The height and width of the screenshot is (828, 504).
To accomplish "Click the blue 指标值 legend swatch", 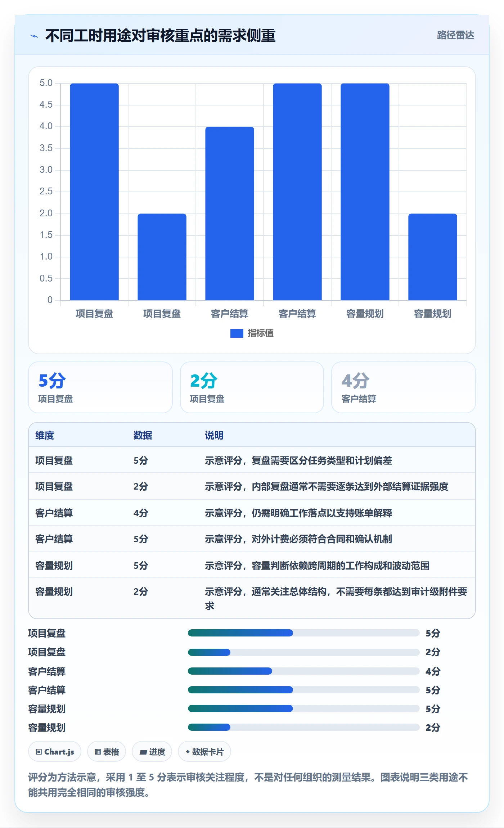I will pos(237,333).
